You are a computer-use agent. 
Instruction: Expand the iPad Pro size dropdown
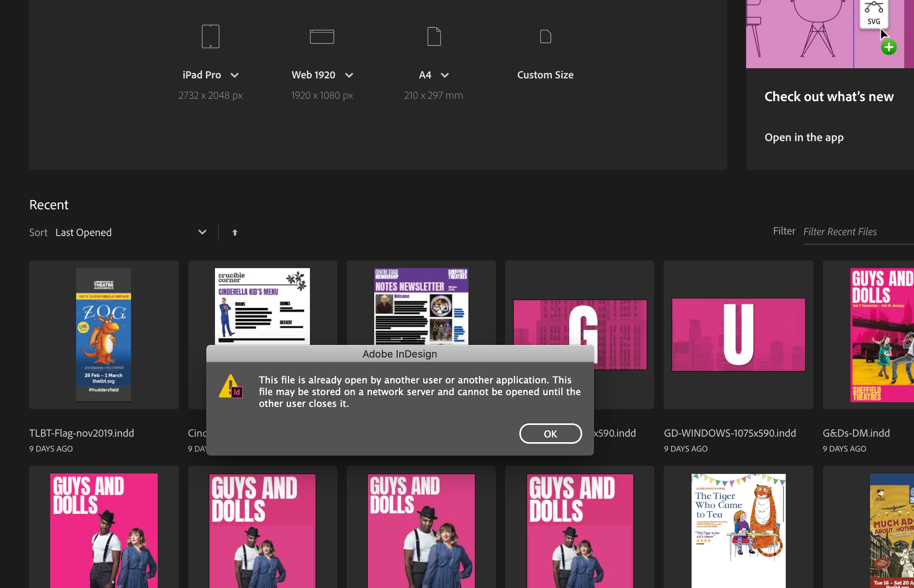pos(235,75)
